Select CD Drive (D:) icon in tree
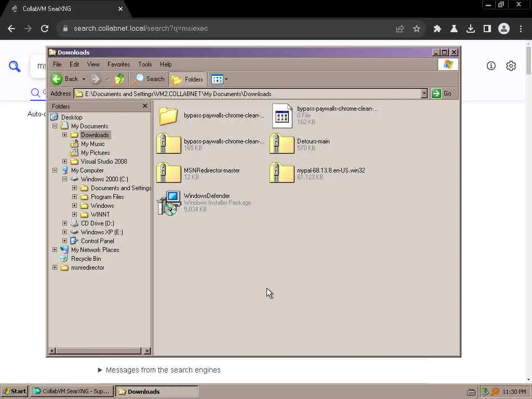Screen dimensions: 532x399 (74, 223)
